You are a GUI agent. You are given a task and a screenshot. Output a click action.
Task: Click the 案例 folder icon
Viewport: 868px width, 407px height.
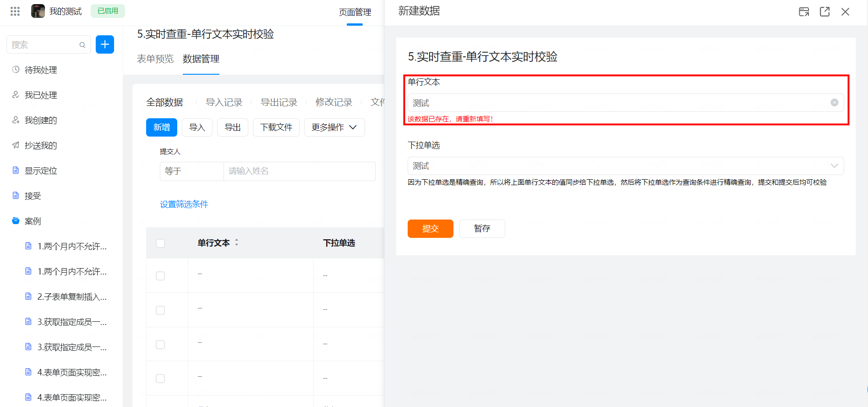point(16,220)
